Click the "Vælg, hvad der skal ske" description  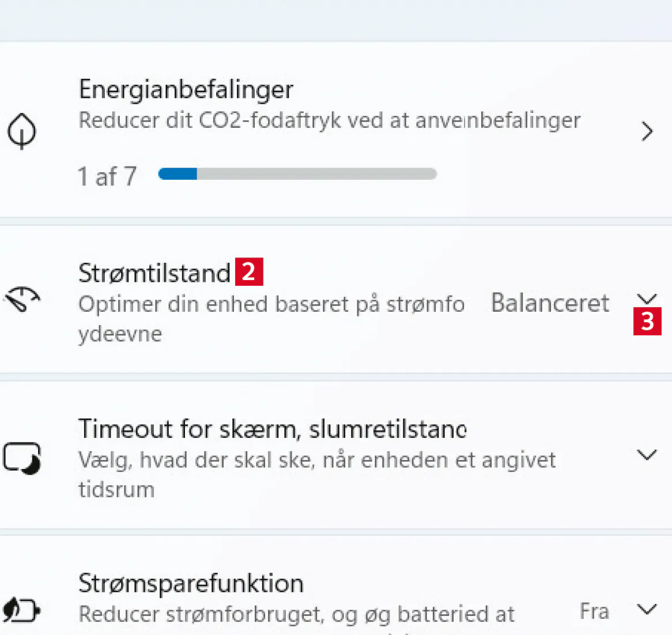[x=317, y=460]
